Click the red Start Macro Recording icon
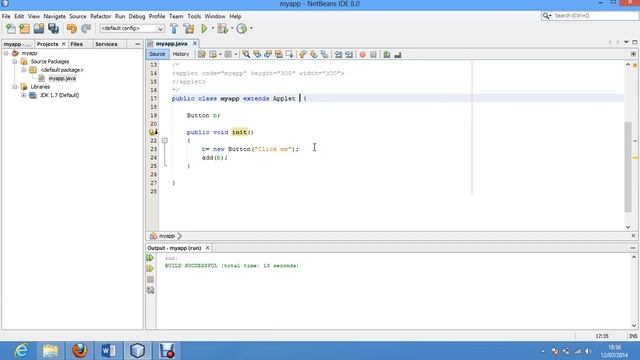This screenshot has height=360, width=640. [x=362, y=54]
